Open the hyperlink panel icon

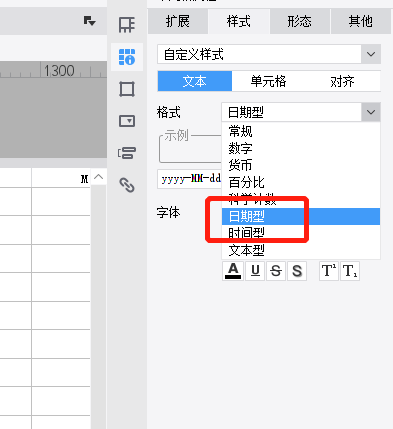[127, 185]
